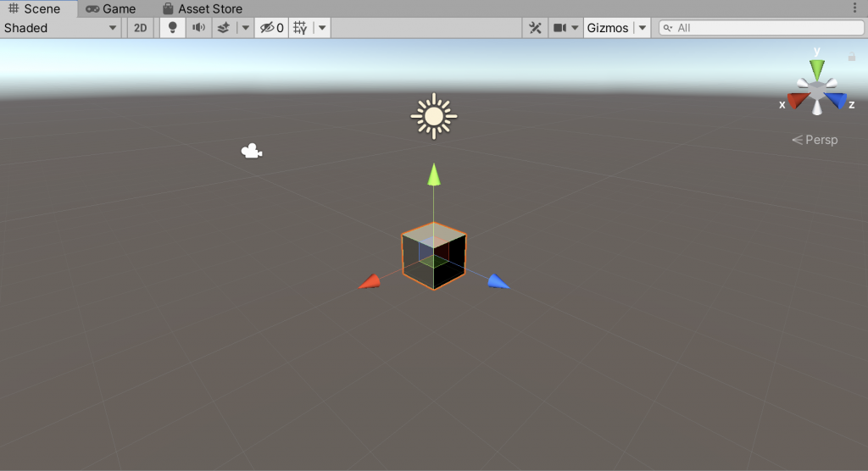Select the camera gizmo in the scene

coord(252,152)
